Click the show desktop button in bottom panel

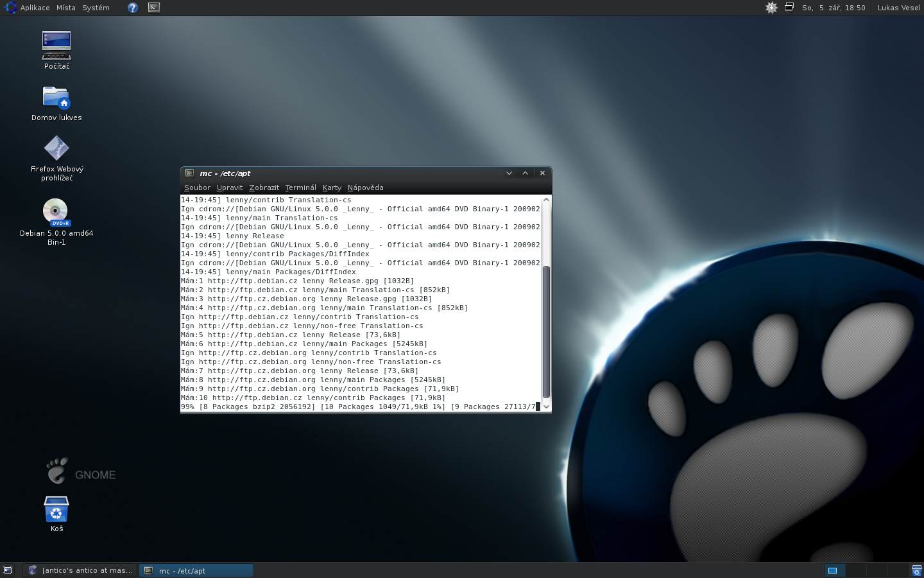tap(8, 570)
